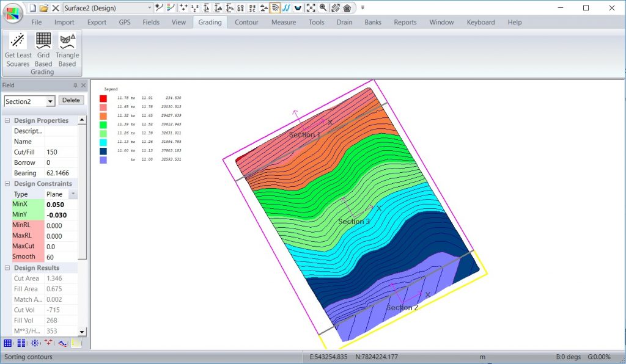Toggle the highlighted contour lines toolbar button
This screenshot has height=364, width=626.
tap(274, 8)
